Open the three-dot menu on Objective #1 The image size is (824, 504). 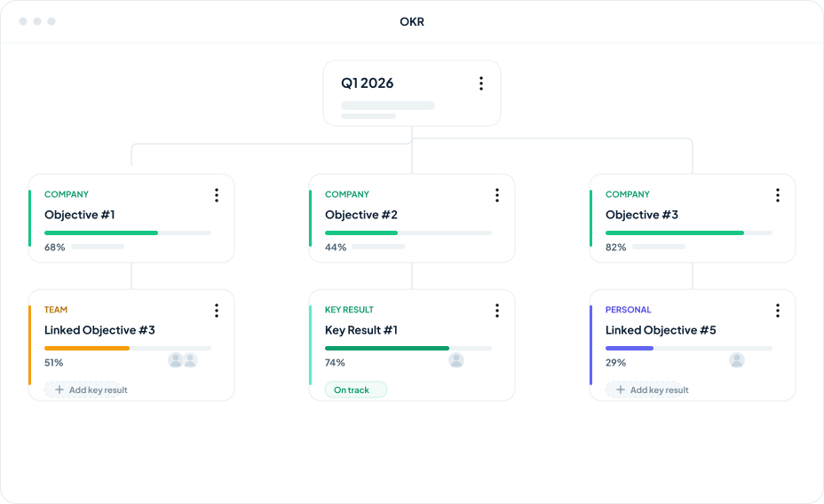(x=217, y=195)
